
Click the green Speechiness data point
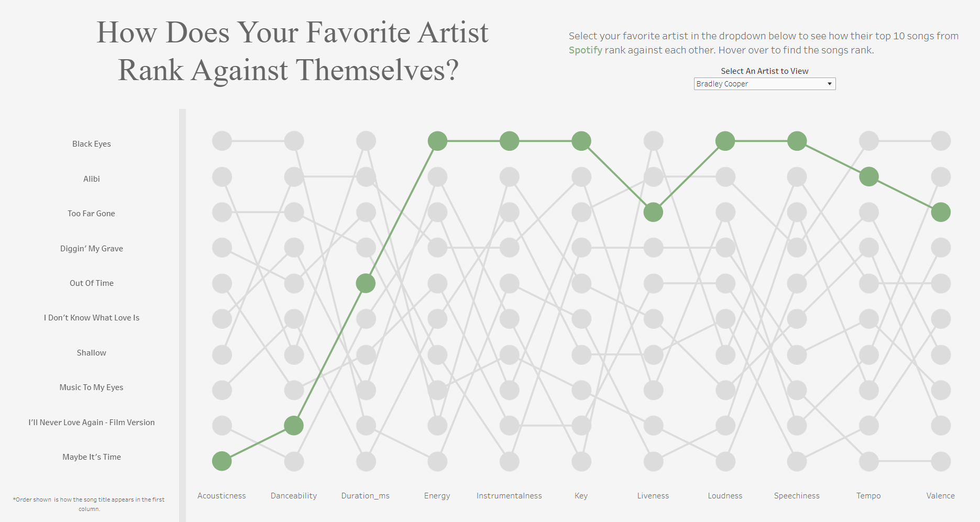(x=797, y=141)
